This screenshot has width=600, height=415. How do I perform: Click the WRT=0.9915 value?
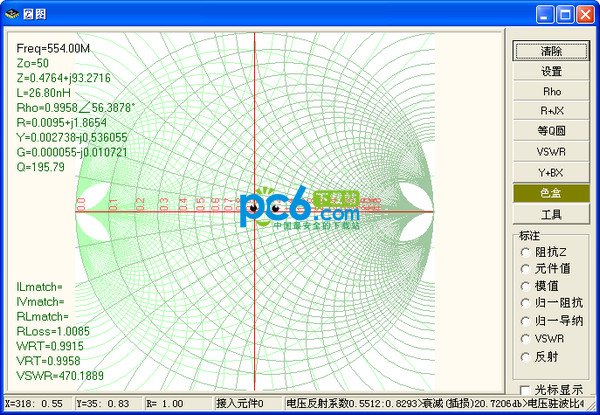(50, 346)
